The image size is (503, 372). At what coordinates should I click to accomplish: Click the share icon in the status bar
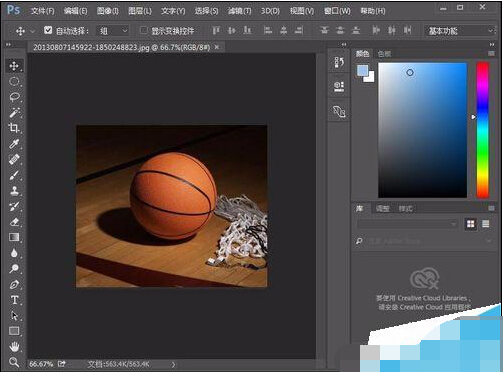[62, 364]
